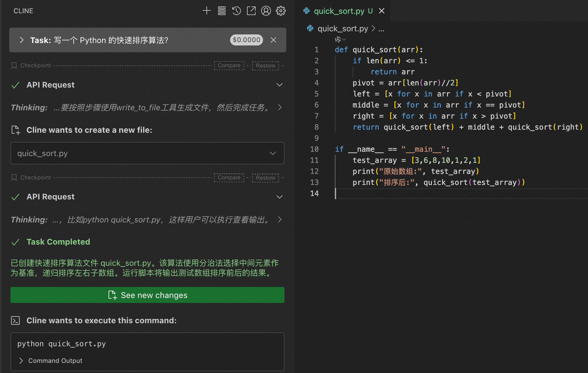Click the Restore button below the quick_sort.py box

(x=265, y=178)
